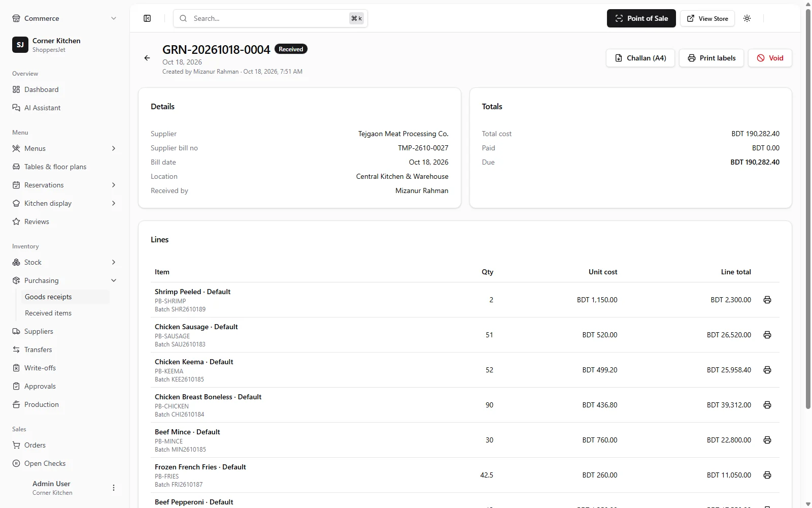Expand the Kitchen display submenu

pos(64,203)
